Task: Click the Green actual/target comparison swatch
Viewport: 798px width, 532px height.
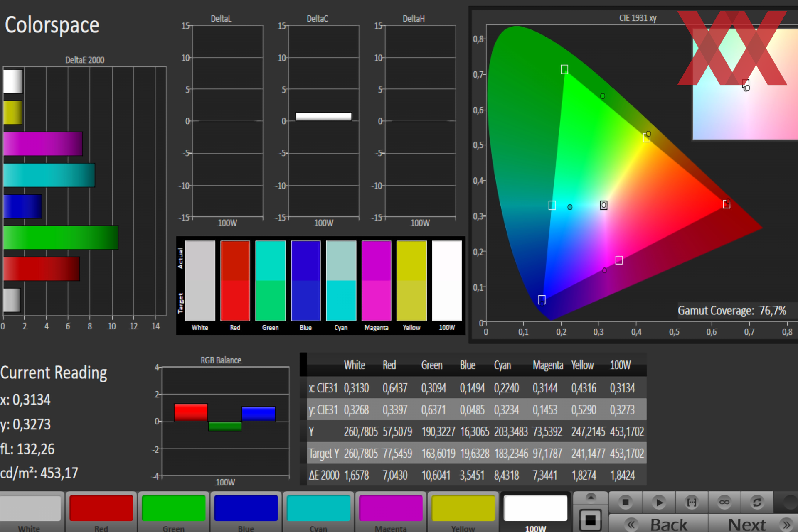Action: click(271, 281)
